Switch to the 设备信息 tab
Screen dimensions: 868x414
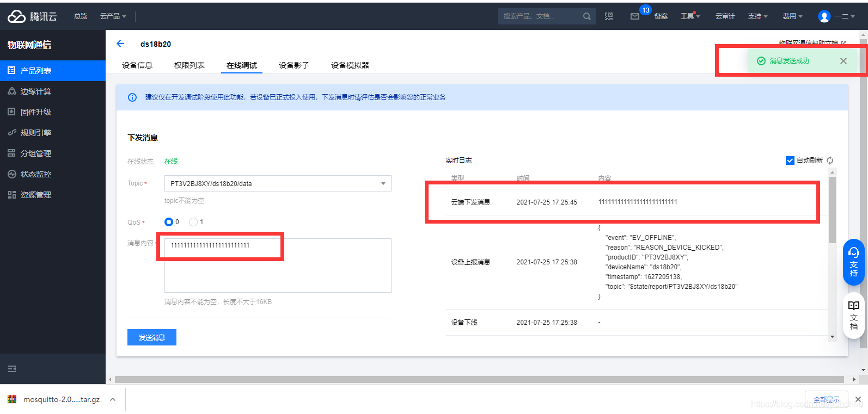point(137,65)
